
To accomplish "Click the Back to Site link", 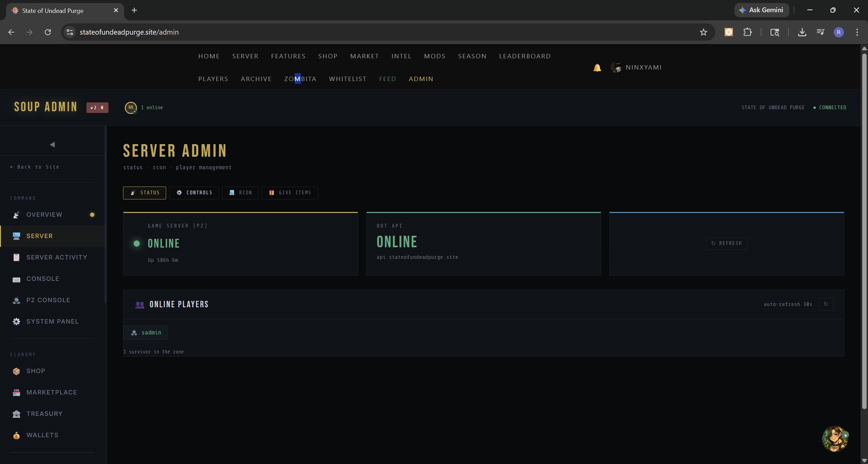I will (35, 167).
